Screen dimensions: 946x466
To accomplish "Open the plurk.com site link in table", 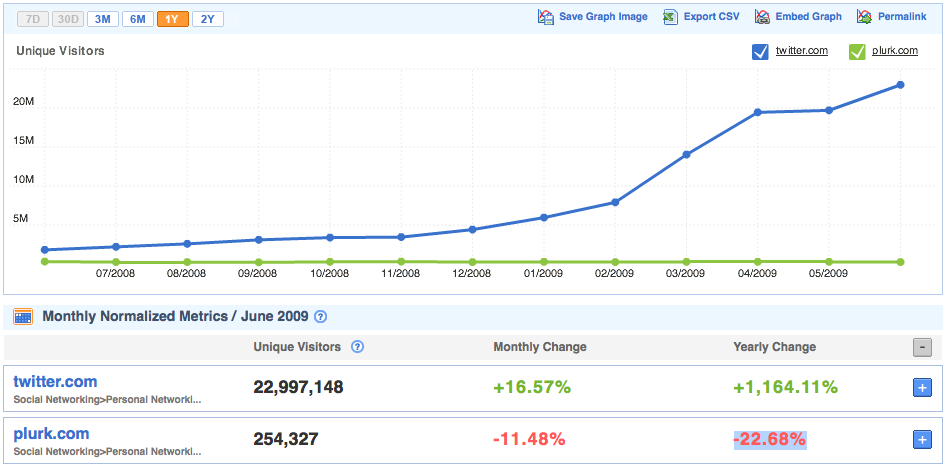I will tap(51, 433).
